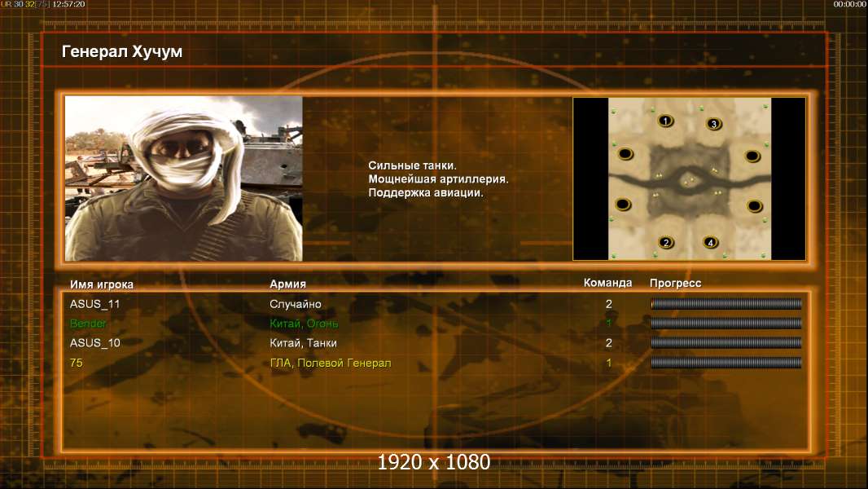Click the Bender progress bar
Screen dimensions: 868x489
[x=726, y=323]
